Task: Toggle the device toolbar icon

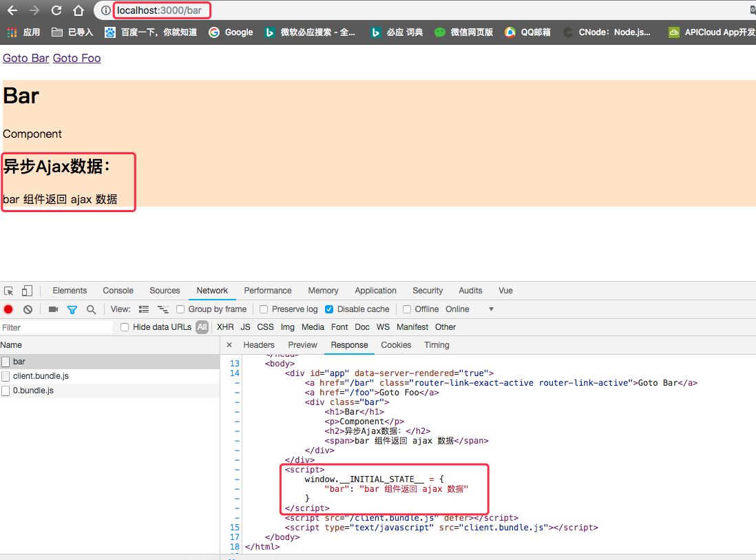Action: 27,291
